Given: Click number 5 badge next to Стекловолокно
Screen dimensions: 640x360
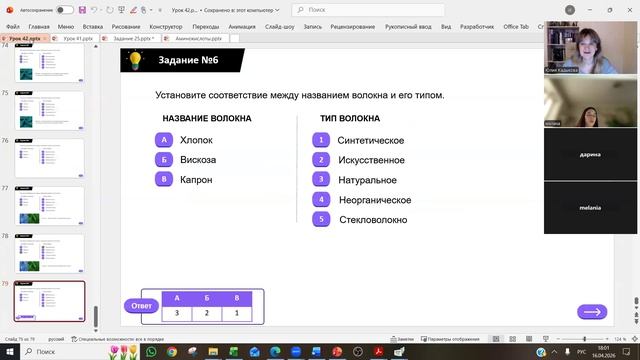Looking at the screenshot, I should point(321,219).
